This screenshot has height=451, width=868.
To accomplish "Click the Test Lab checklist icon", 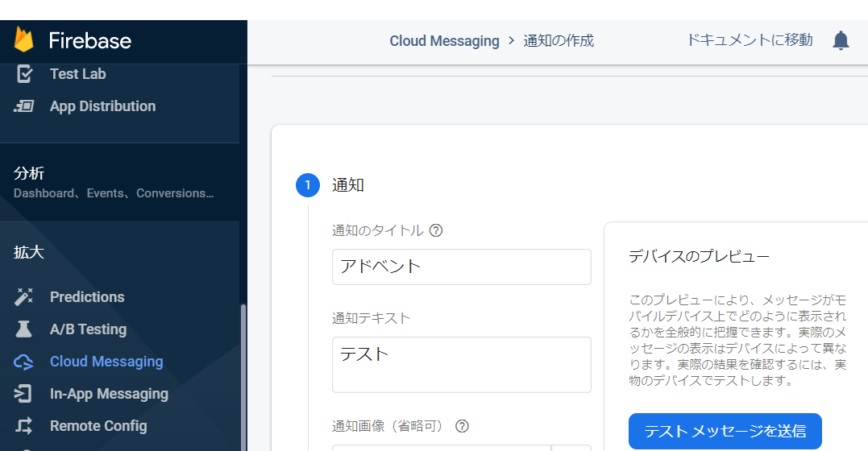I will (x=24, y=73).
